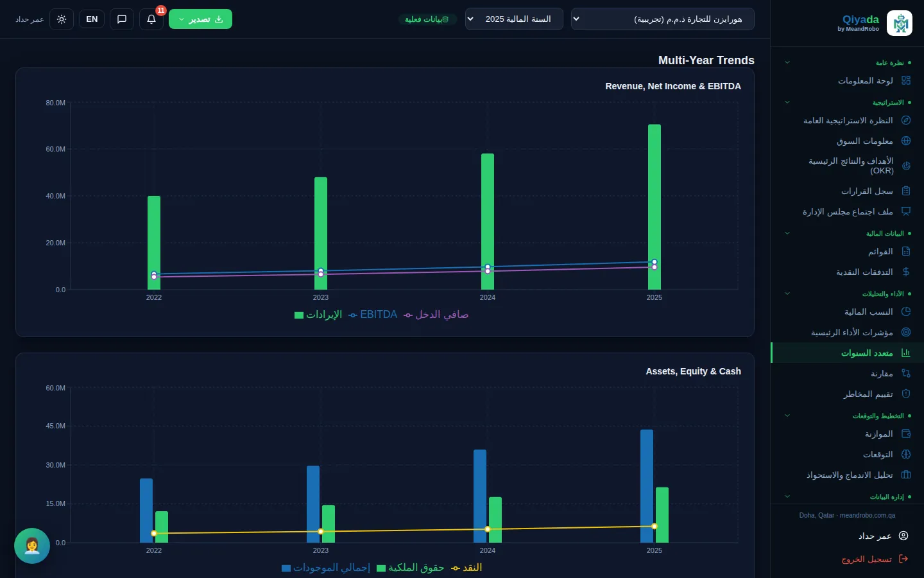Click the KPIs target icon
The height and width of the screenshot is (578, 924).
906,332
